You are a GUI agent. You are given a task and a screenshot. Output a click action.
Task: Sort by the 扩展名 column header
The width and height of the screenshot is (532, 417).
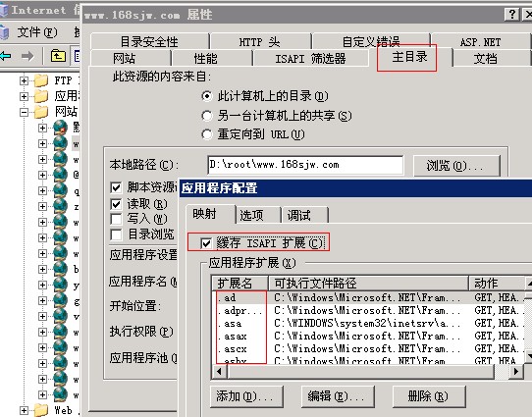[x=239, y=283]
